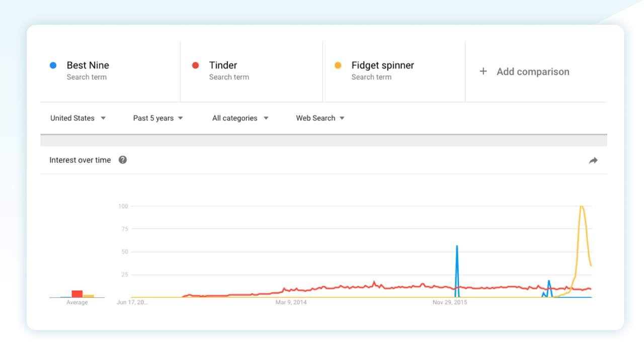Click the red dot beside Tinder
Screen dimensions: 644x359
[196, 65]
